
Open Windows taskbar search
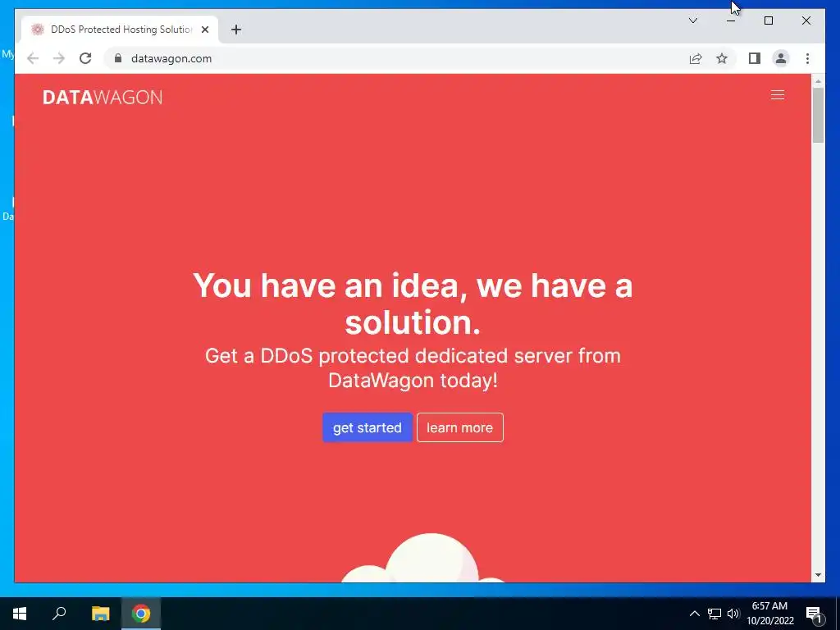pos(59,614)
